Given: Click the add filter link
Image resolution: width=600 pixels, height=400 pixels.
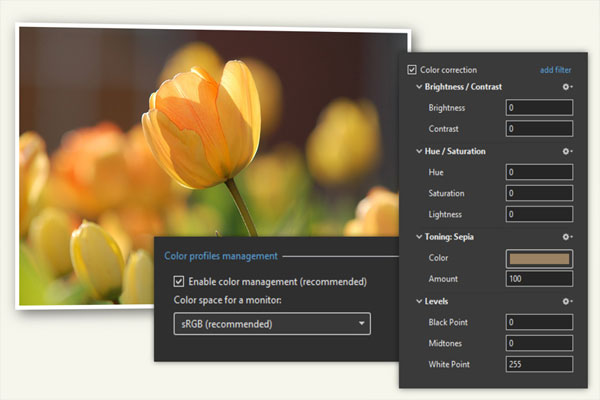Looking at the screenshot, I should [x=555, y=70].
